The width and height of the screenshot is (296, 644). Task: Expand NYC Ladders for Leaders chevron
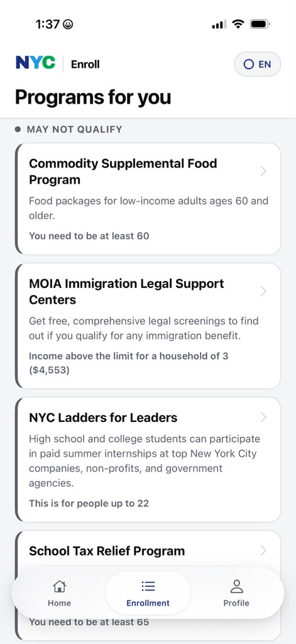[263, 418]
